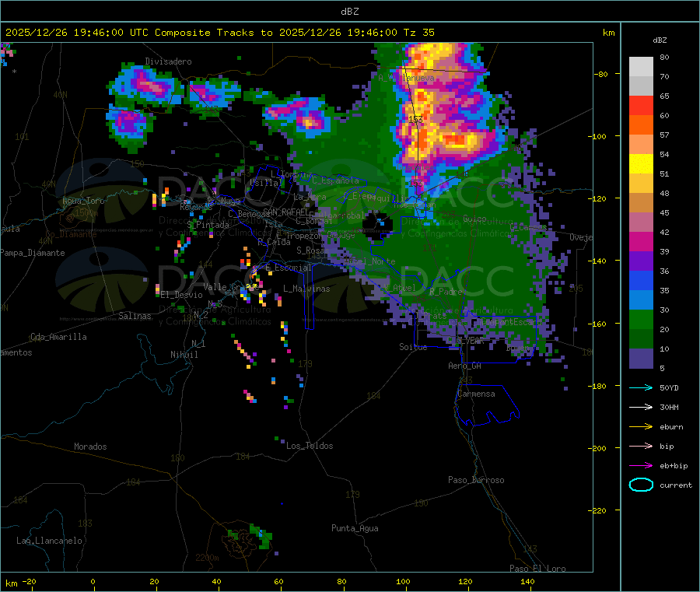Click the 'Carmensa' map label
Image resolution: width=700 pixels, height=592 pixels.
476,394
